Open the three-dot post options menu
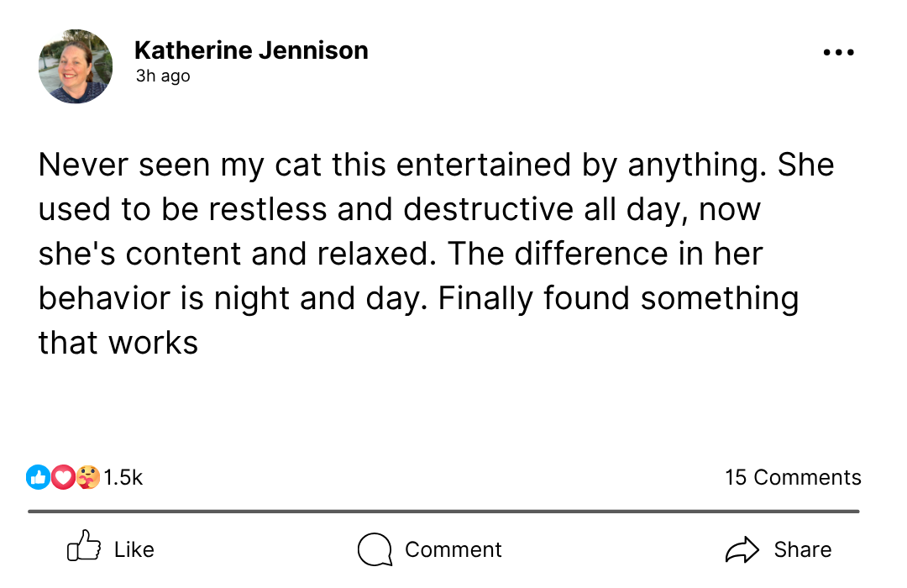 click(x=838, y=52)
